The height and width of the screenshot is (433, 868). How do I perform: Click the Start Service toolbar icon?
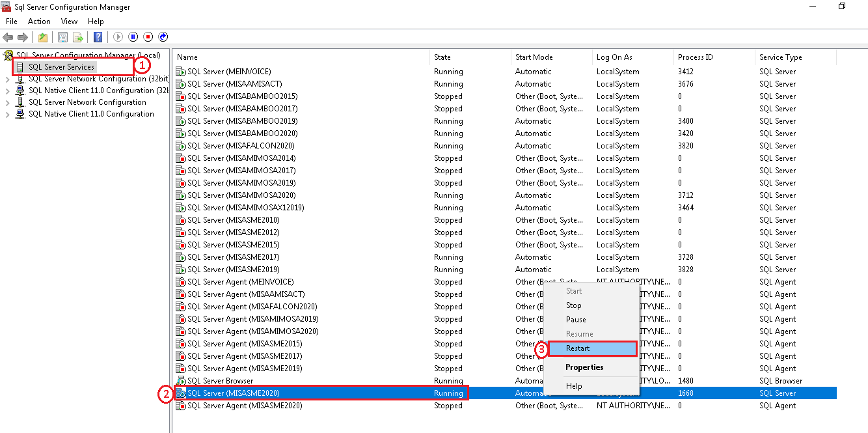118,37
